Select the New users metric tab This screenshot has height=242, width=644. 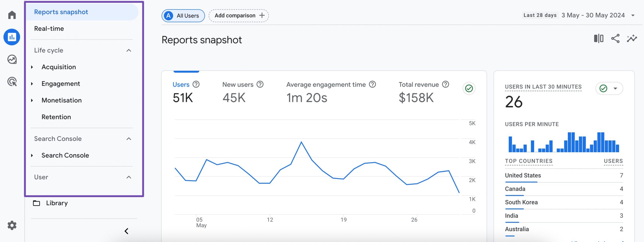(x=243, y=92)
